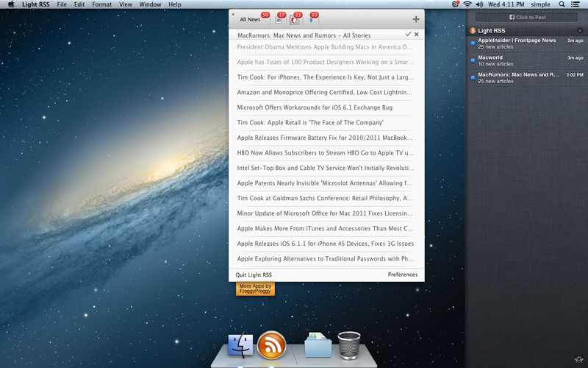Screen dimensions: 588x368
Task: Open article 'Apple has Team of 100 Product Designers'
Action: click(325, 62)
